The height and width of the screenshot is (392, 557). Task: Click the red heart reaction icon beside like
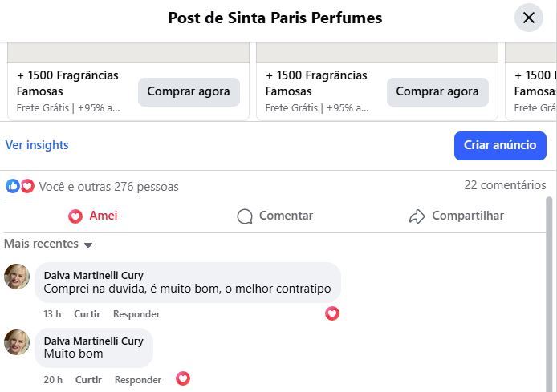point(27,186)
